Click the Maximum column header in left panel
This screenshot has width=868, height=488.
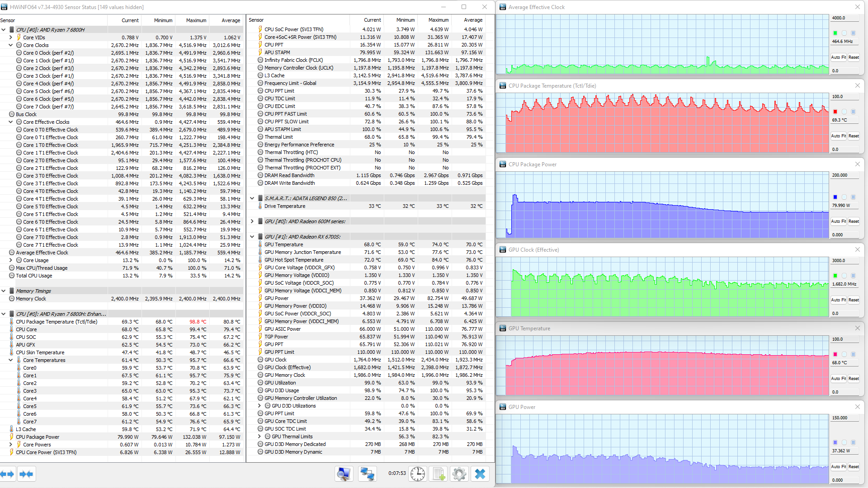click(196, 20)
